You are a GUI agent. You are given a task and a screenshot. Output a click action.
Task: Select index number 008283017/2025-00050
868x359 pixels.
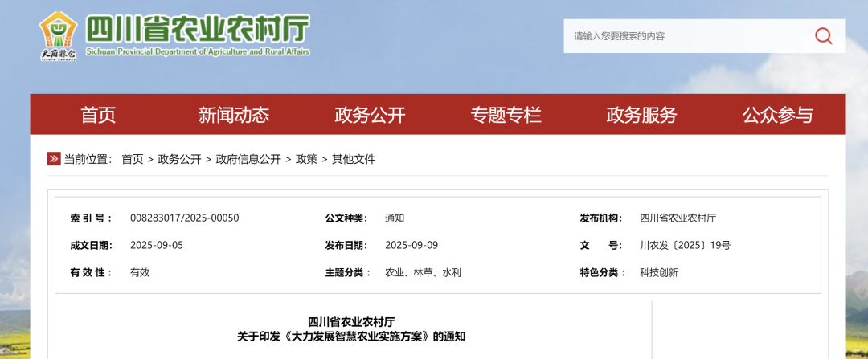(x=185, y=218)
